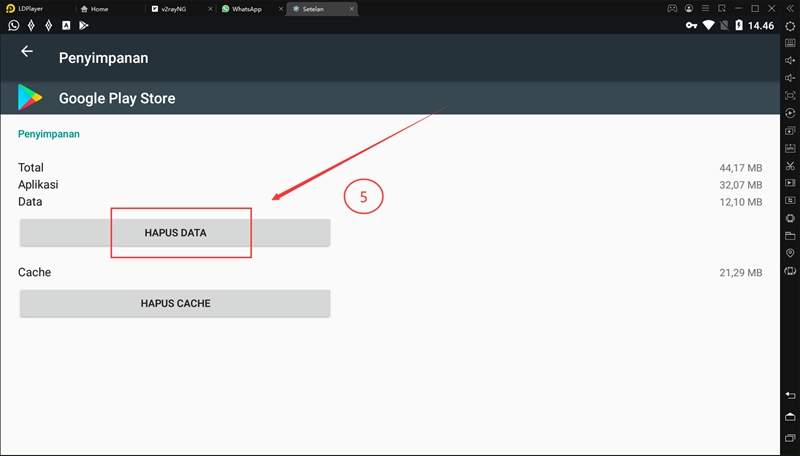Click the fullscreen sidebar icon
This screenshot has width=800, height=456.
790,95
